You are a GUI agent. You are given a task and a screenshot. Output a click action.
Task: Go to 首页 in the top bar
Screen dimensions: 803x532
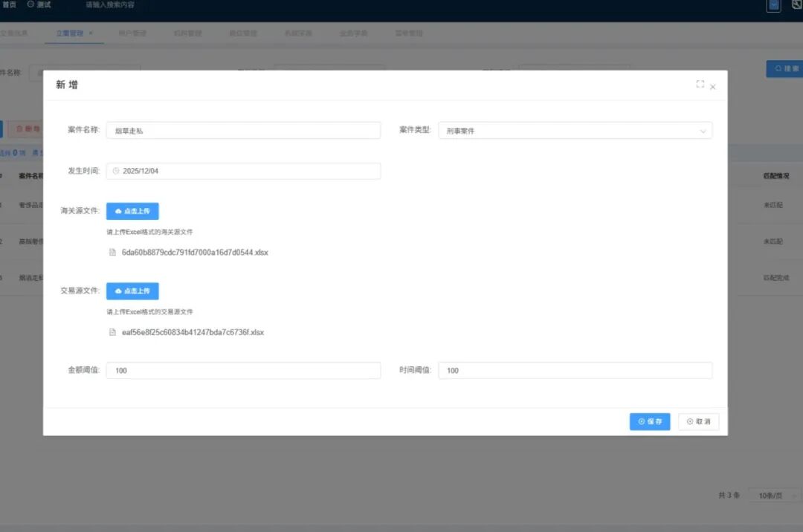click(8, 4)
